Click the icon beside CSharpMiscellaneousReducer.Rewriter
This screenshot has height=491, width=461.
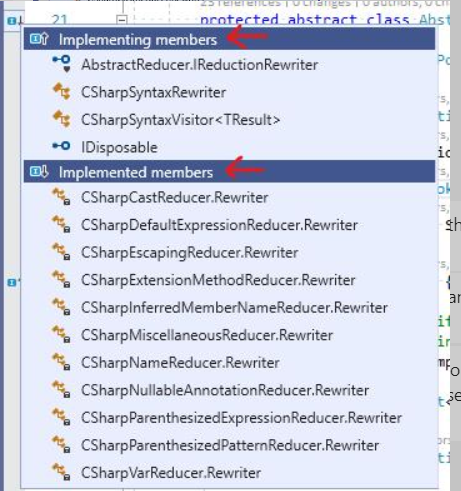coord(62,334)
